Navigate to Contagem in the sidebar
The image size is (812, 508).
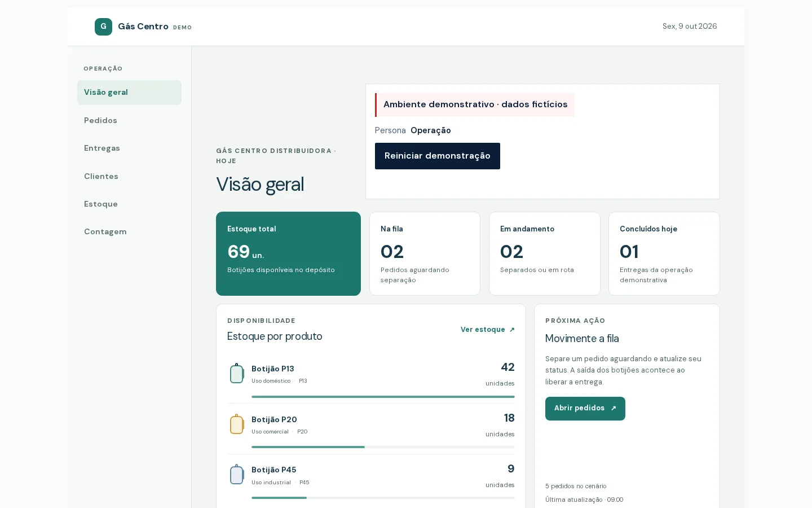[129, 231]
